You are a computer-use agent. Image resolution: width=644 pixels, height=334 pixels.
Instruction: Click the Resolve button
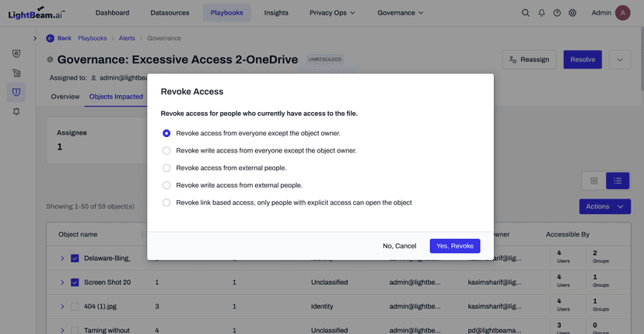[583, 60]
